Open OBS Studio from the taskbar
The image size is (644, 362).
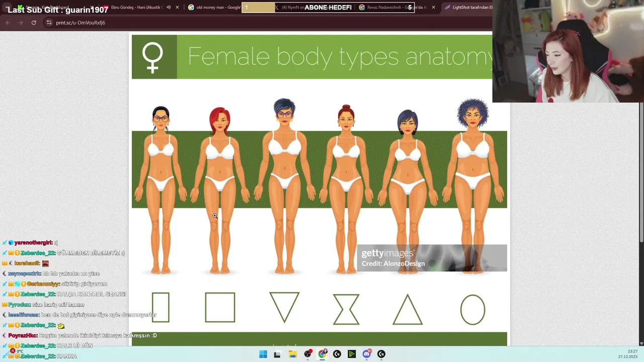(307, 354)
